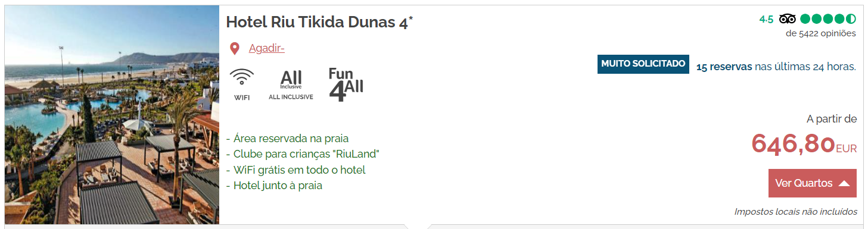This screenshot has width=868, height=229.
Task: Click the Clube para crianças RiuLand feature
Action: point(303,155)
